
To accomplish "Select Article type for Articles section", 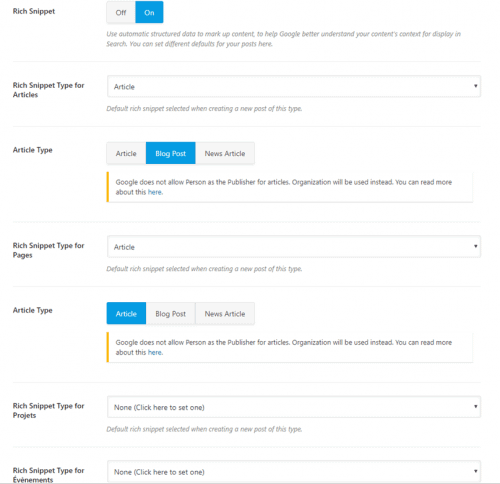I will coord(126,153).
